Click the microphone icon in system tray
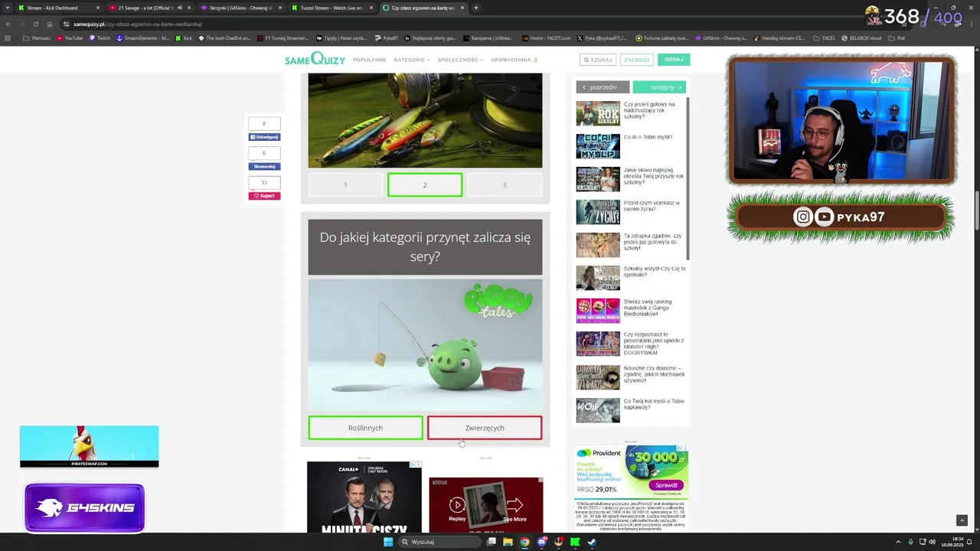980x551 pixels. (x=910, y=542)
